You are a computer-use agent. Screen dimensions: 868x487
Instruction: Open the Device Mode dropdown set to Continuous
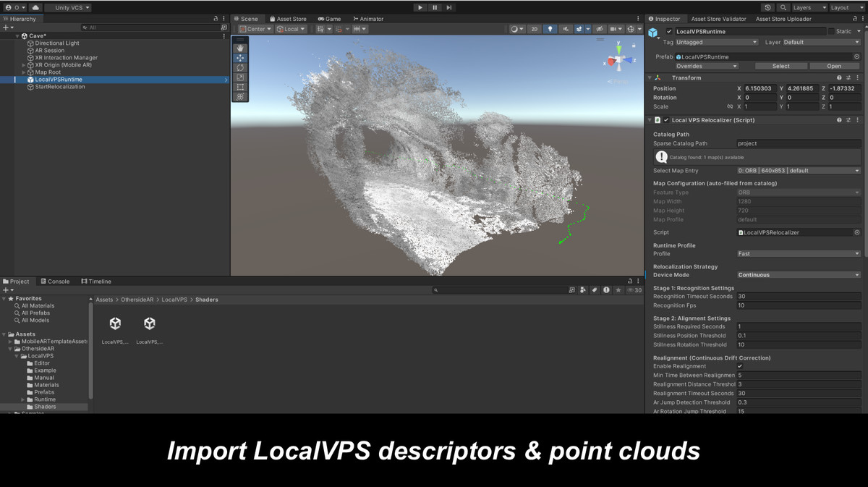pos(798,275)
